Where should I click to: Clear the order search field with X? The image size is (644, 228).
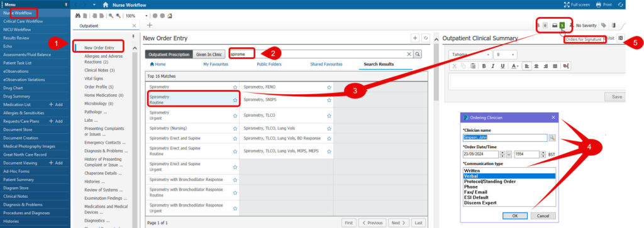409,54
